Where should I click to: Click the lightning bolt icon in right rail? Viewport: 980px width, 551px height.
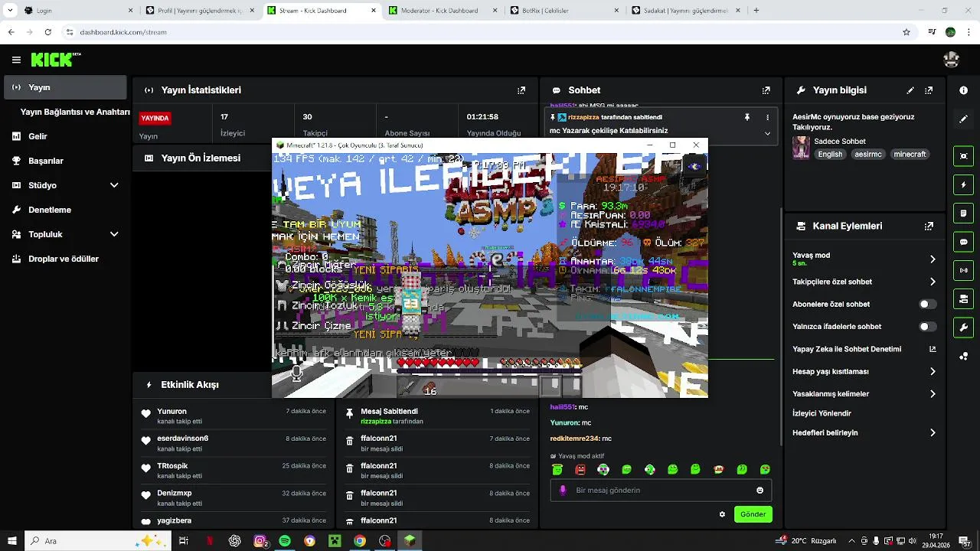[963, 185]
